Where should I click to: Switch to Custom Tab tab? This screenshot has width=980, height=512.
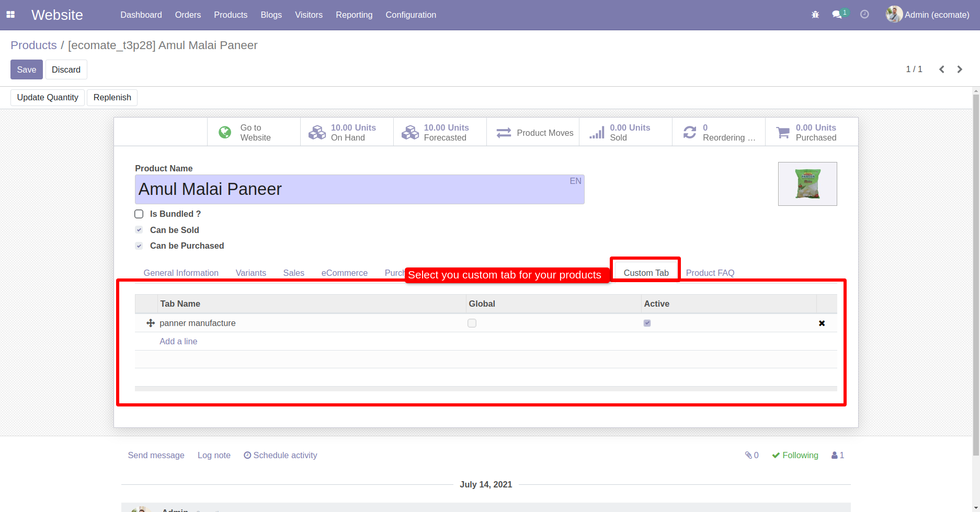pos(646,273)
